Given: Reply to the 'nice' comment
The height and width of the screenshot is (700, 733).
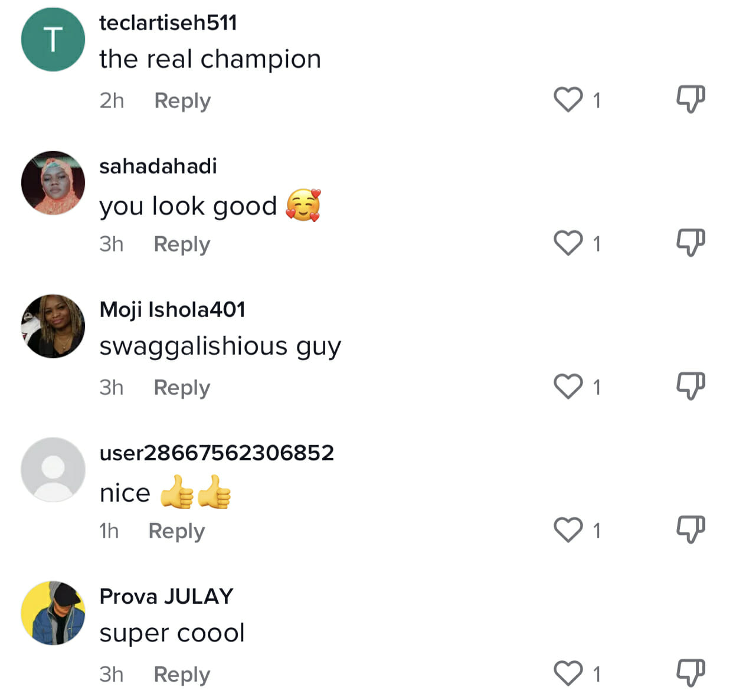Looking at the screenshot, I should pyautogui.click(x=176, y=531).
